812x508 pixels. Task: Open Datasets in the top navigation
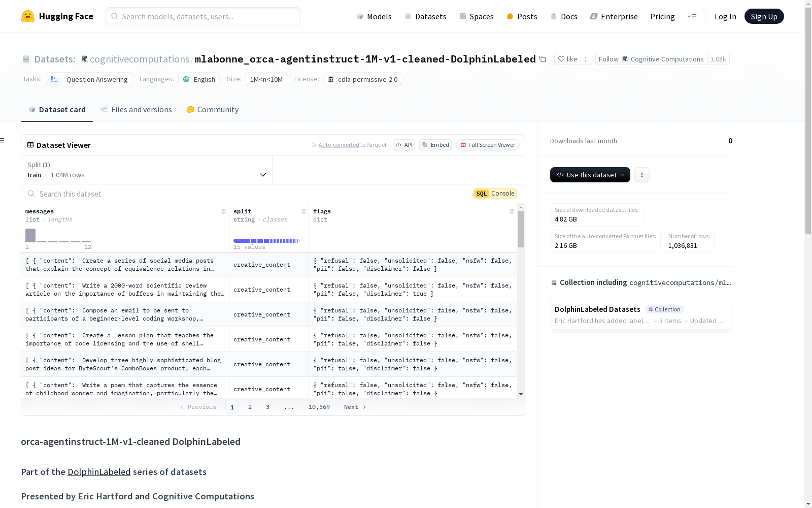[425, 16]
